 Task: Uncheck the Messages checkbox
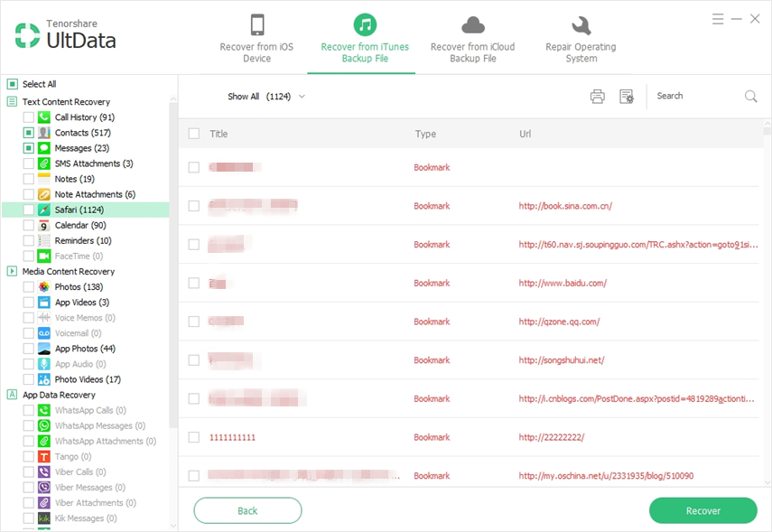(29, 148)
